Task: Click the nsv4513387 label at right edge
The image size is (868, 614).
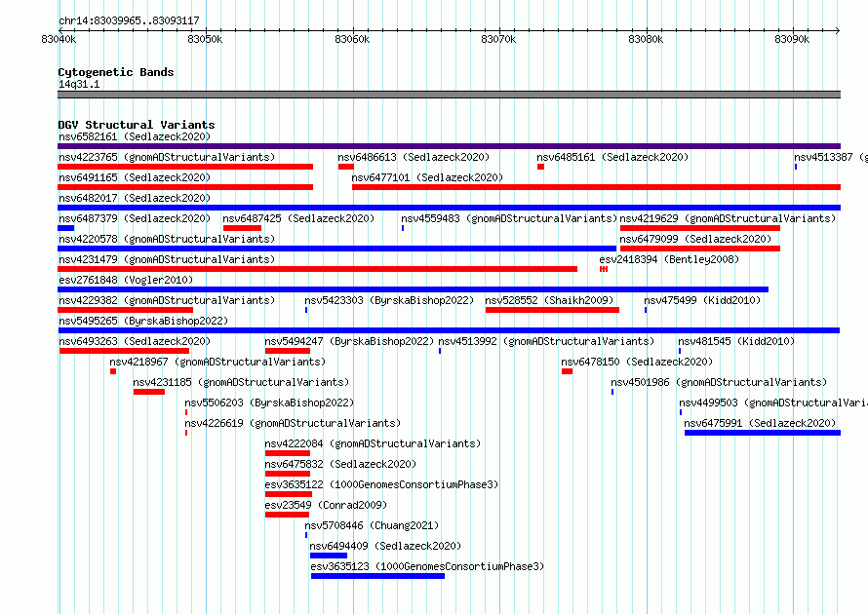Action: coord(830,157)
